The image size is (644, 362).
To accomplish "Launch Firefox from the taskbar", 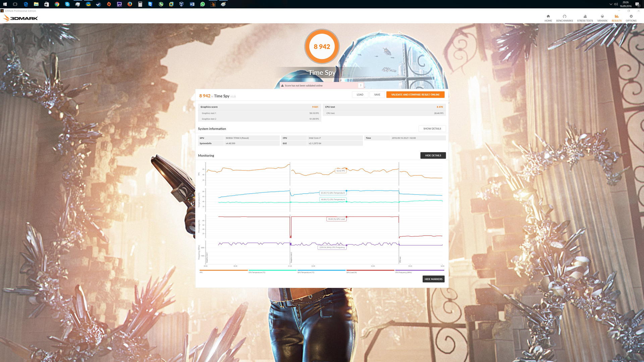I will [130, 4].
